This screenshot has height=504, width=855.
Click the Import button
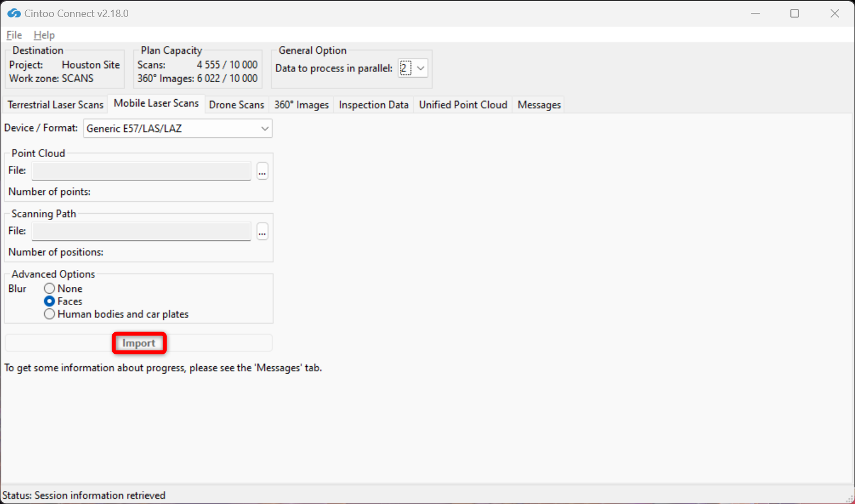139,343
